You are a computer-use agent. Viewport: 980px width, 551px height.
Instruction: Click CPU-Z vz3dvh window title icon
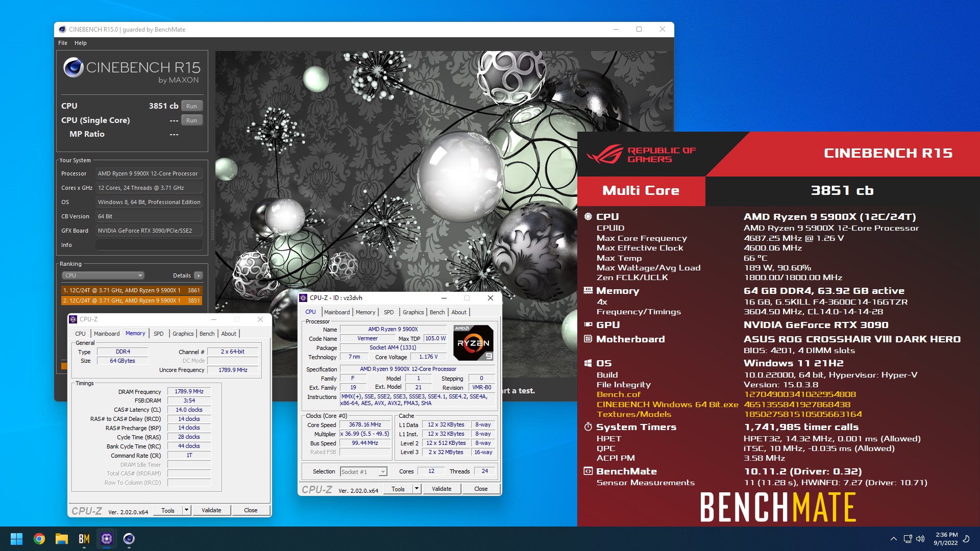tap(303, 298)
